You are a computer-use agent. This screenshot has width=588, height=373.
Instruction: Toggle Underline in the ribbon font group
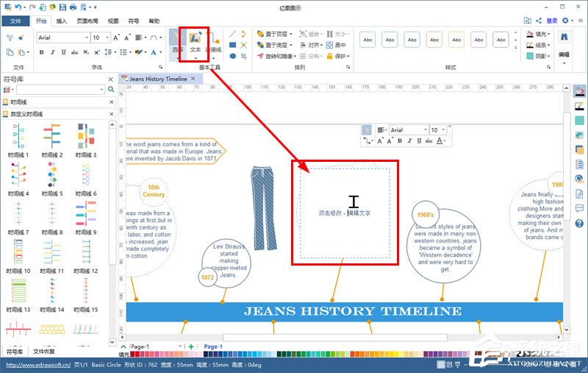pyautogui.click(x=62, y=52)
